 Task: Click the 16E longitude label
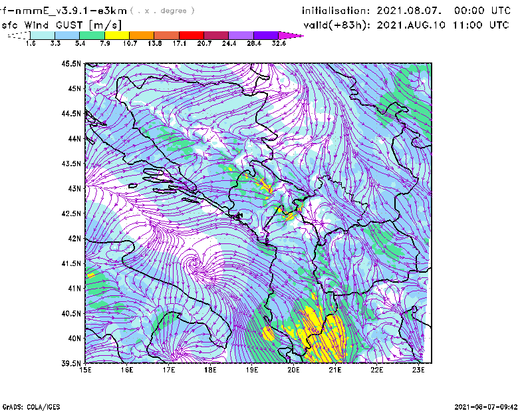pyautogui.click(x=127, y=370)
